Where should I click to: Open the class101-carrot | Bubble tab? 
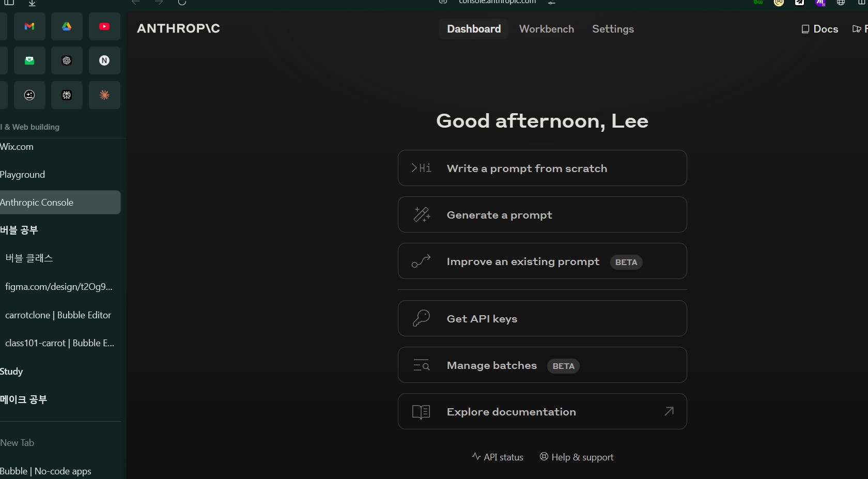click(x=60, y=343)
